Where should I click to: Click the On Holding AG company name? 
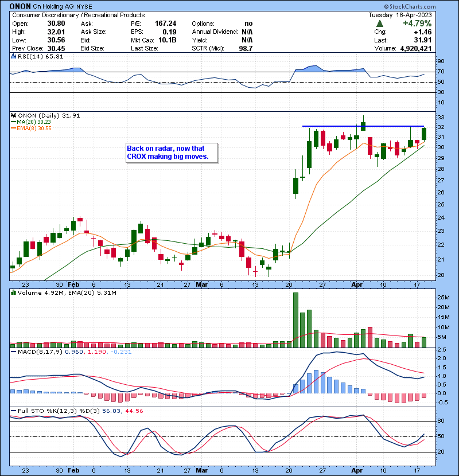point(54,6)
